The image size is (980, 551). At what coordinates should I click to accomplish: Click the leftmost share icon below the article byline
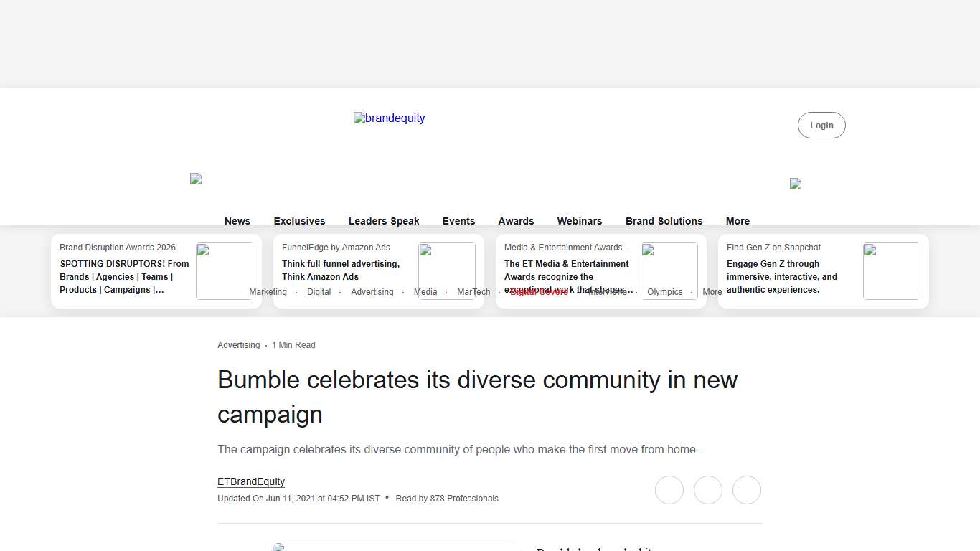pyautogui.click(x=669, y=490)
